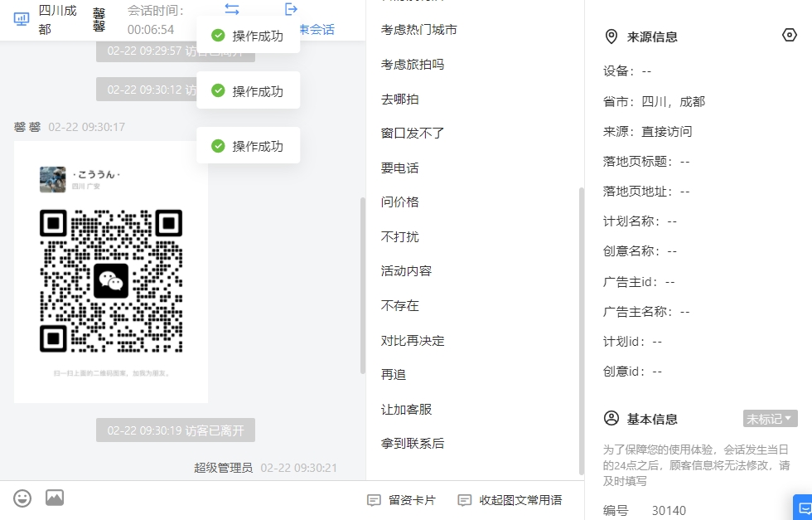Viewport: 812px width, 520px height.
Task: Click the 来源信息 section heading
Action: coord(652,36)
